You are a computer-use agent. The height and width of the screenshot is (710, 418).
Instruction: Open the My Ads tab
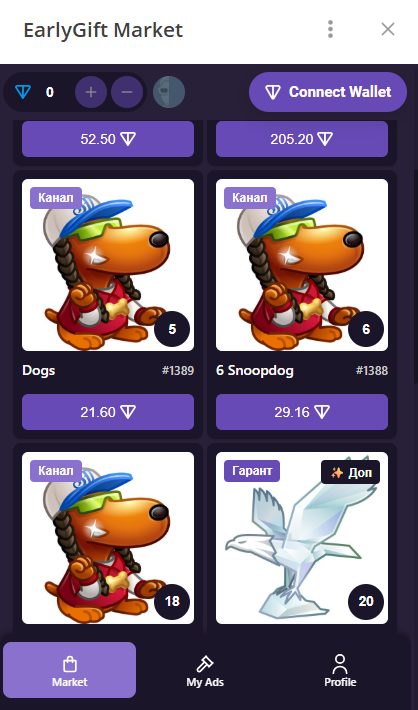point(205,670)
